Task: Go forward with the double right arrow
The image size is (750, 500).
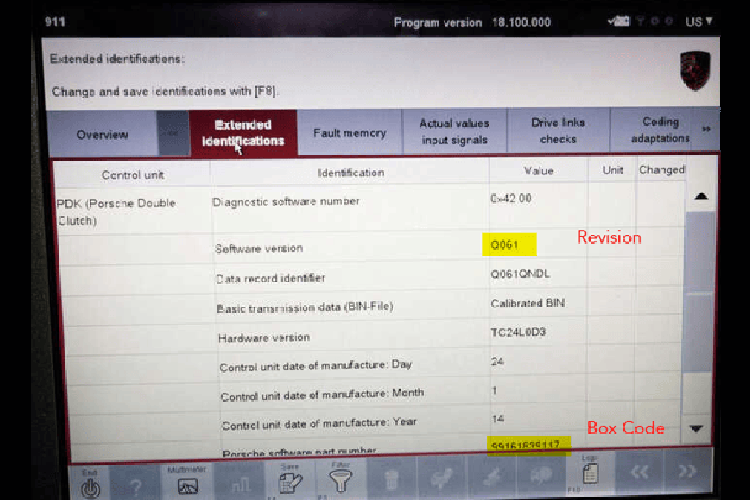Action: pyautogui.click(x=687, y=471)
